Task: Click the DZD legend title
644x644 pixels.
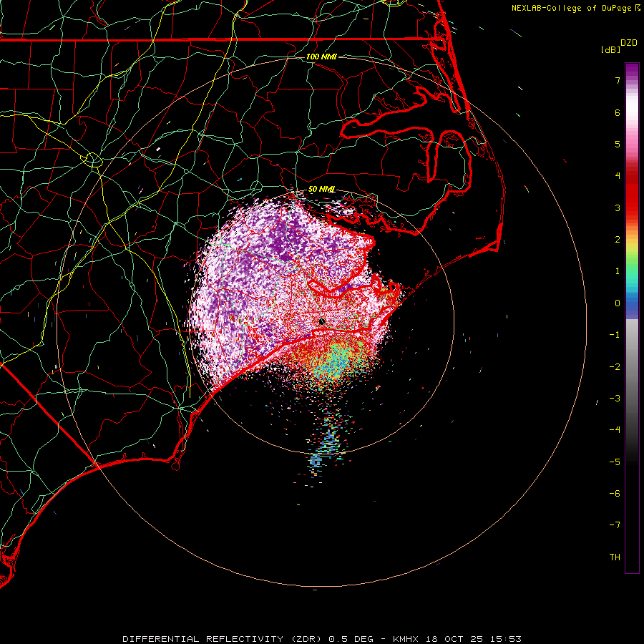Action: click(629, 43)
